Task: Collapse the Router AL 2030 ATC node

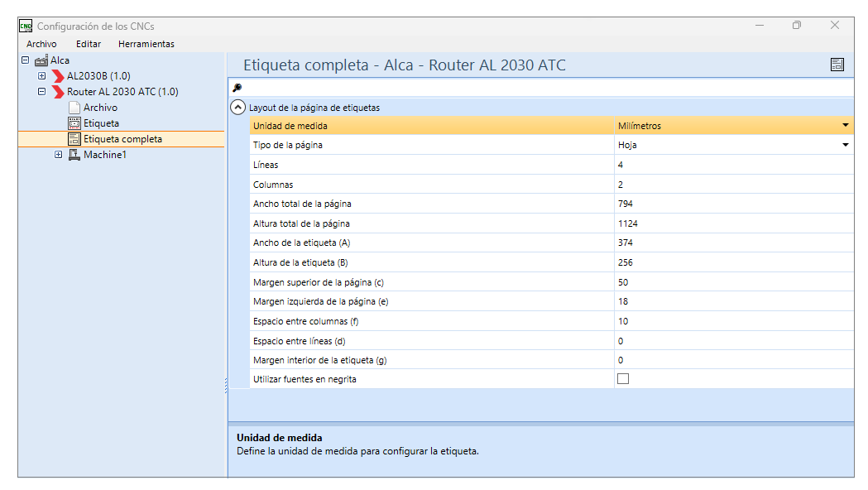Action: [x=41, y=91]
